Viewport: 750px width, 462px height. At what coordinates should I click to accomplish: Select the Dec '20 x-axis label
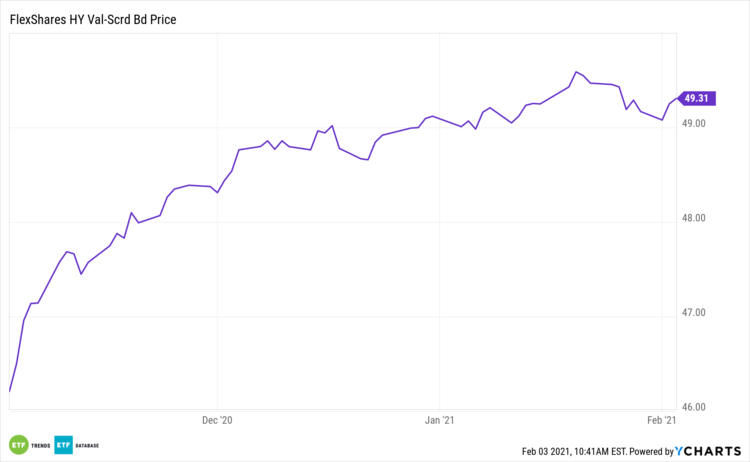[x=217, y=421]
